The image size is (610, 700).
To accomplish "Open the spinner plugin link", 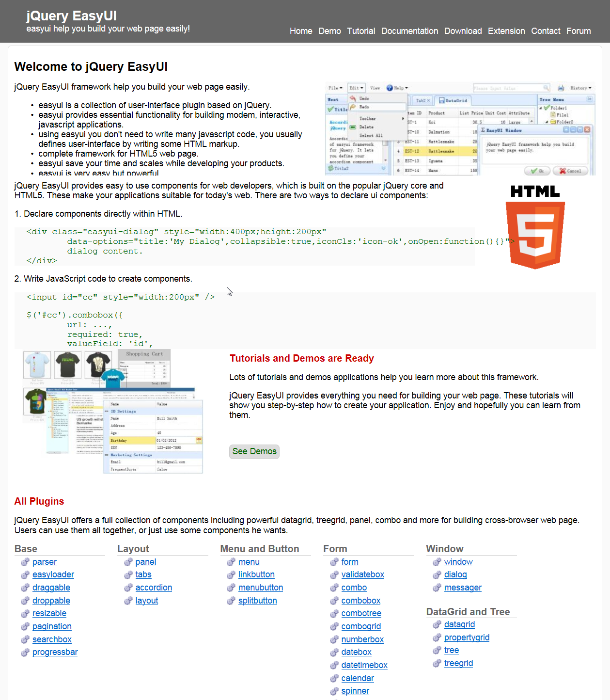I will 355,691.
